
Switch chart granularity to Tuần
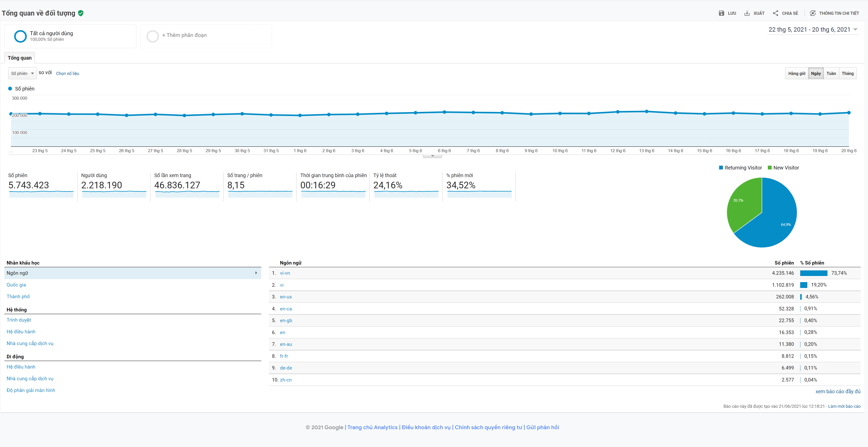tap(831, 73)
